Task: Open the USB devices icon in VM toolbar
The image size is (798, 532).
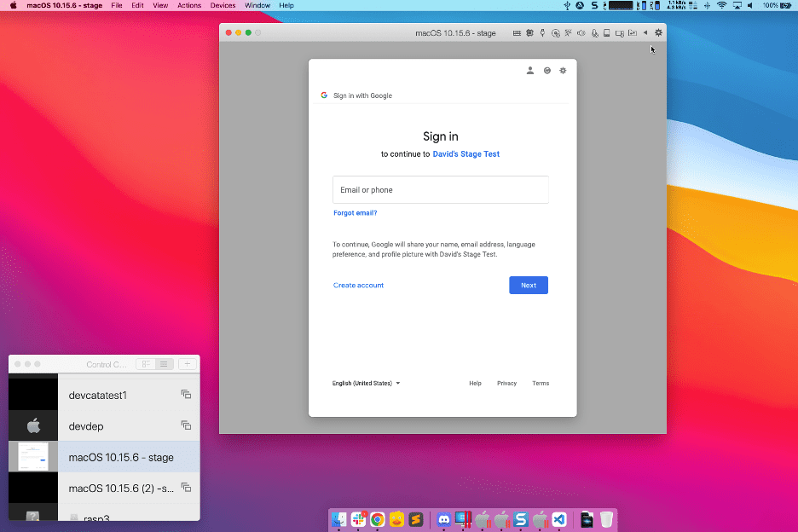Action: pos(542,33)
